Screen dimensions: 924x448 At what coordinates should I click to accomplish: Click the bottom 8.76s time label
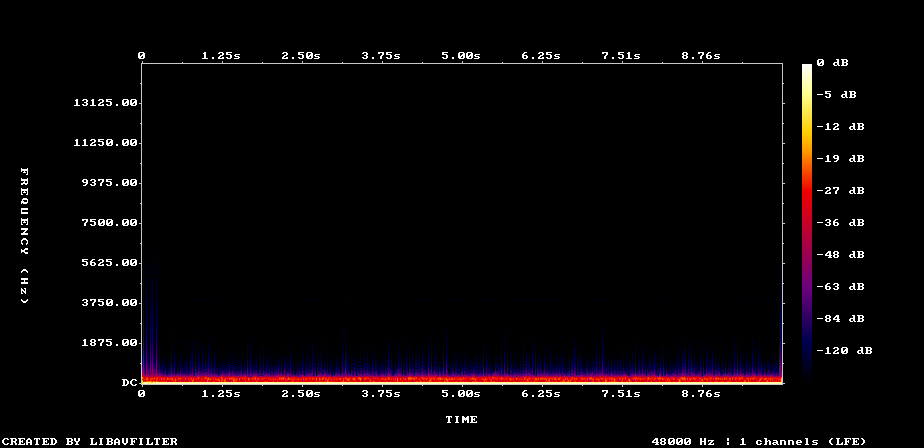(701, 394)
